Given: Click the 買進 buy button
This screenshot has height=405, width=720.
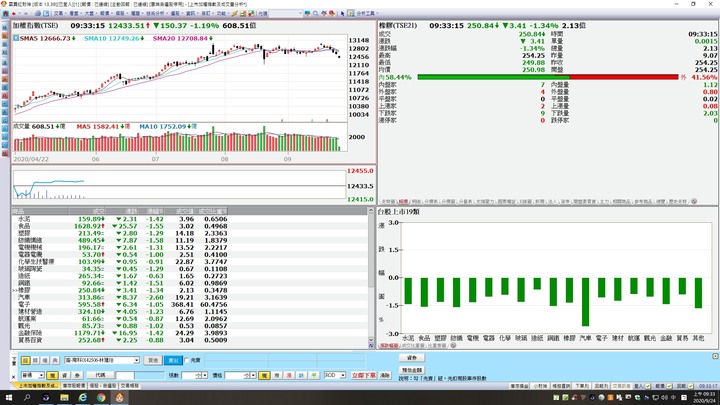Looking at the screenshot, I should click(153, 360).
